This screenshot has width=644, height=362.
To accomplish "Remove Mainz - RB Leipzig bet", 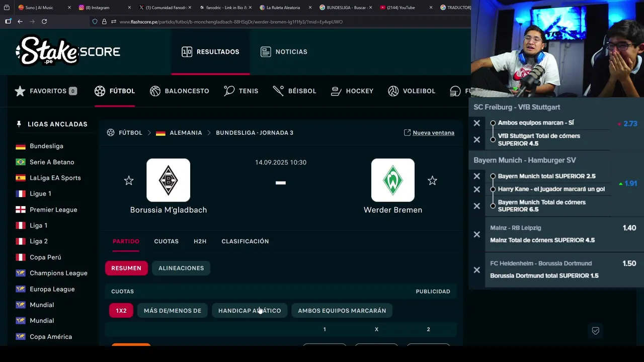I will [477, 234].
